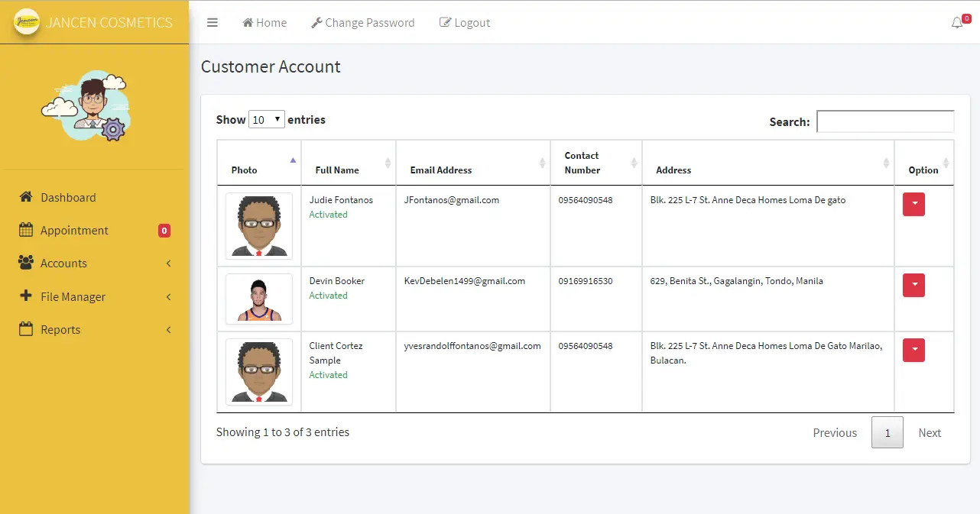Click Devin Booker profile photo
This screenshot has width=980, height=514.
[259, 299]
